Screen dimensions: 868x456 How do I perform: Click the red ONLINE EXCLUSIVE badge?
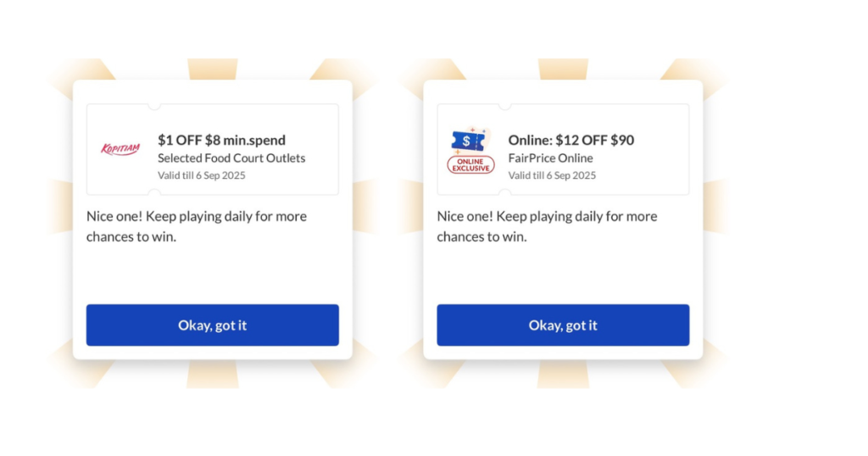coord(470,164)
